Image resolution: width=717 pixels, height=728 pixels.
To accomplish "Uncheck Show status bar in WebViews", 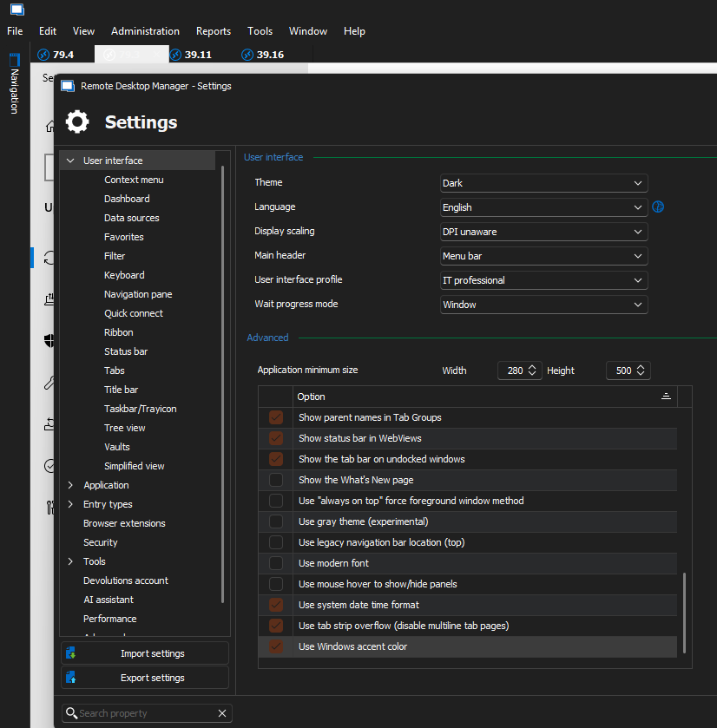I will point(276,438).
